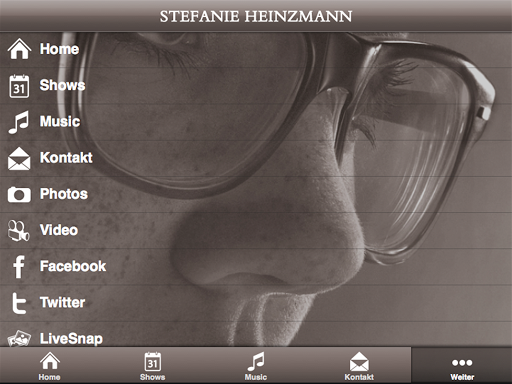Viewport: 512px width, 384px height.
Task: Open the Facebook f icon
Action: pos(19,267)
